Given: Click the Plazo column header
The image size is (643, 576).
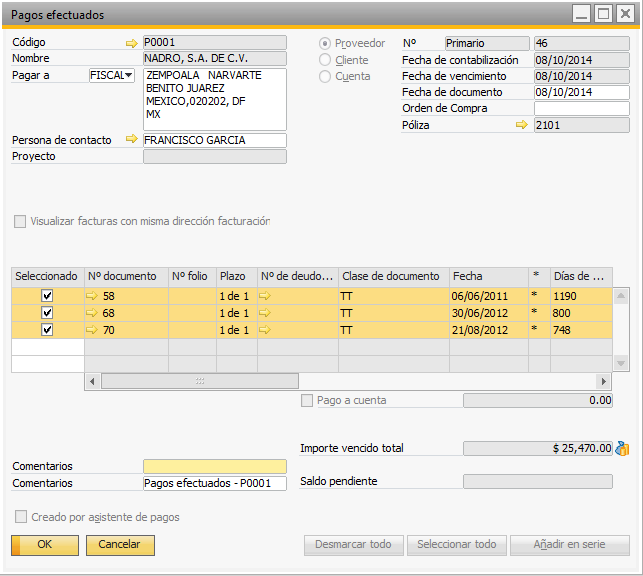Looking at the screenshot, I should pyautogui.click(x=237, y=277).
